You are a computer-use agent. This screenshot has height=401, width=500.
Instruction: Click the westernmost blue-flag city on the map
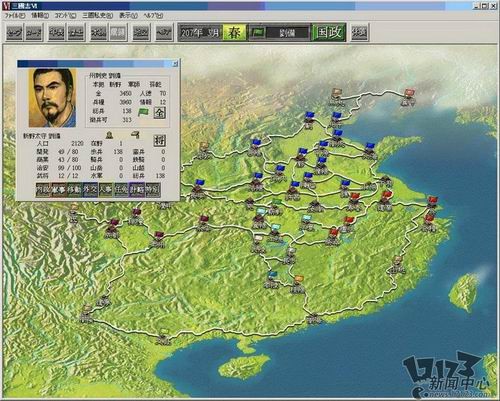(198, 190)
